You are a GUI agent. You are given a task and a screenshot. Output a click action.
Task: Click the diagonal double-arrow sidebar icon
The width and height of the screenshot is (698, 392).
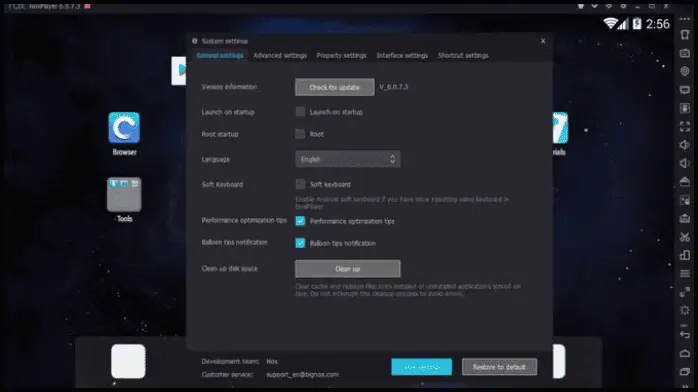[685, 292]
